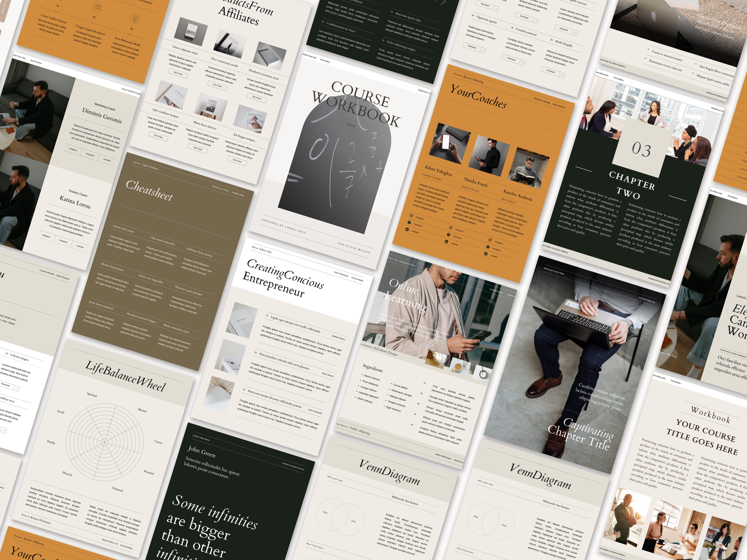
Task: Open Karolos Andretis's Facebook icon
Action: click(488, 247)
